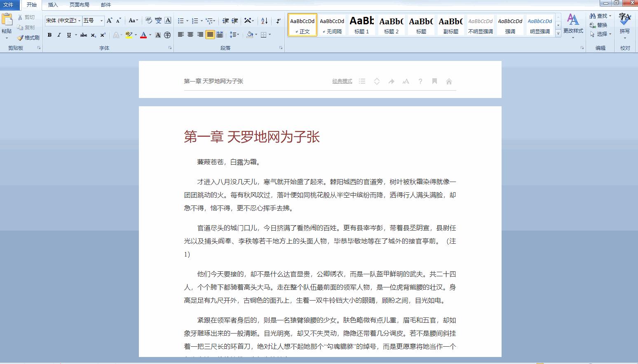Viewport: 638px width, 364px height.
Task: Enable center text alignment
Action: [190, 35]
